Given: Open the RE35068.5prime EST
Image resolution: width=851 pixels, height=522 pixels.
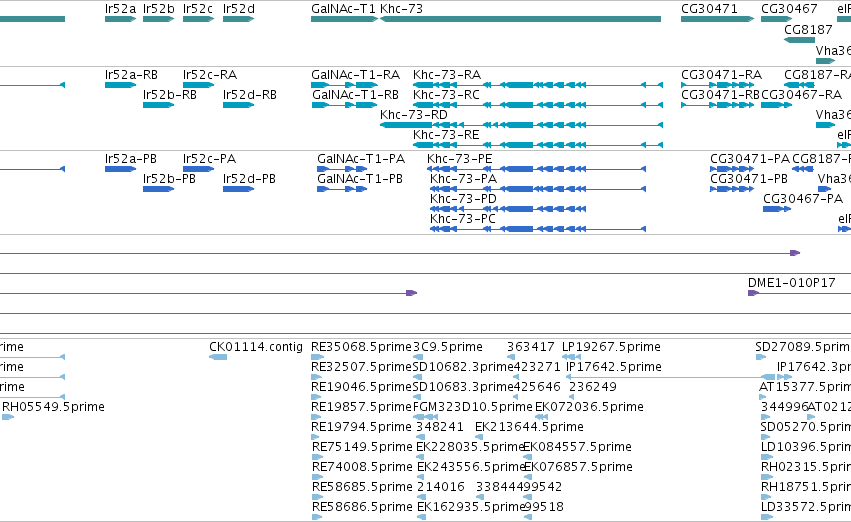Looking at the screenshot, I should 317,357.
